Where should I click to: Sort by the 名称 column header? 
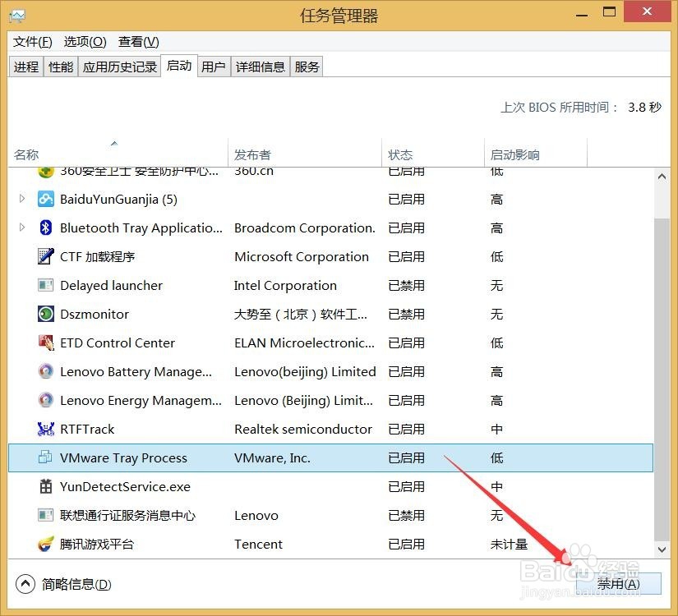(x=118, y=154)
